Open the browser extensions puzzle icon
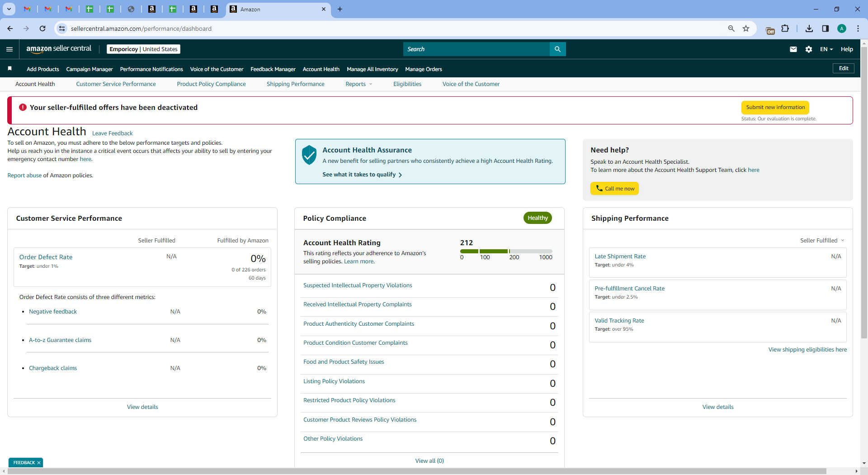The height and width of the screenshot is (475, 868). pyautogui.click(x=785, y=28)
